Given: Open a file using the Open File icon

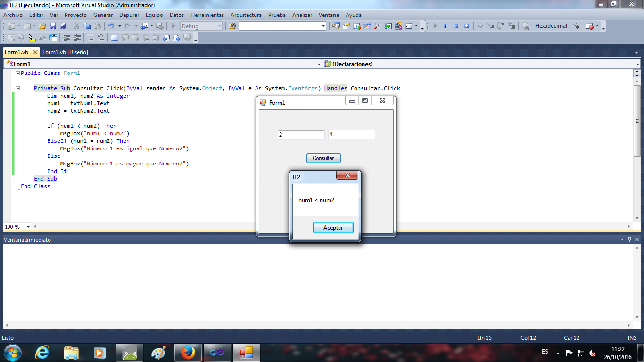Looking at the screenshot, I should (42, 25).
